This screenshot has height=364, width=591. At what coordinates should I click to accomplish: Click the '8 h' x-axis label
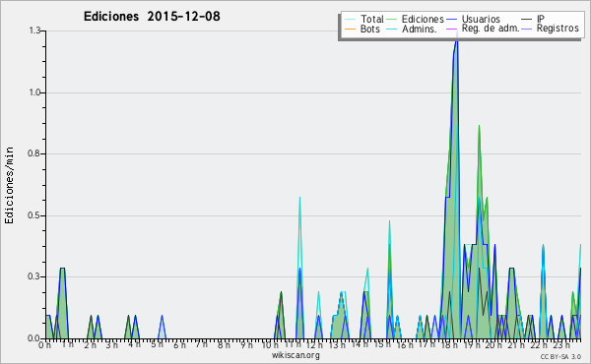(224, 344)
